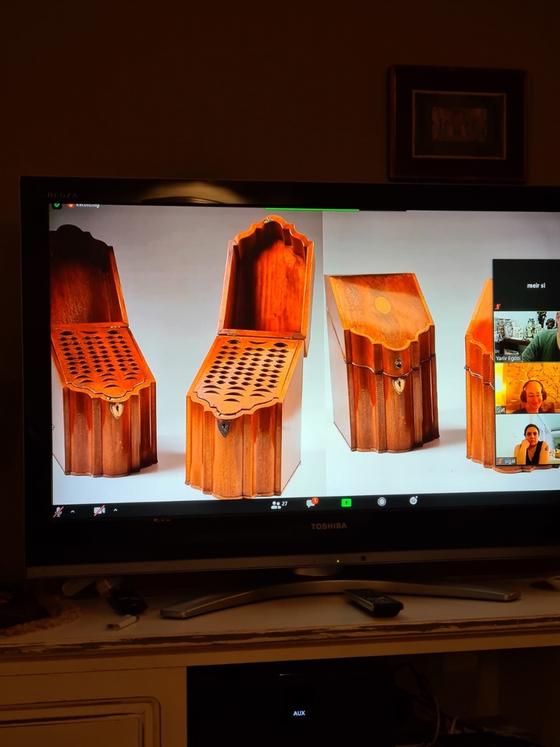Open audio options arrow beside microphone

pyautogui.click(x=72, y=511)
